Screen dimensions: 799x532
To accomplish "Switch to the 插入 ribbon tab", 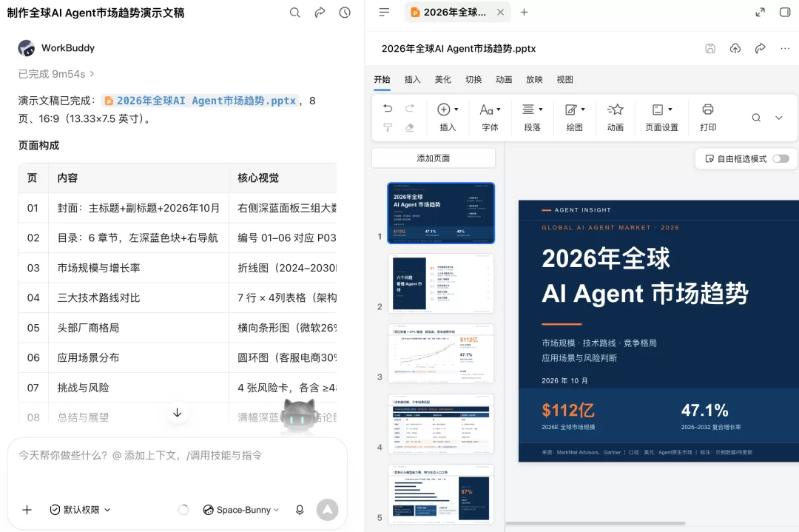I will (412, 79).
